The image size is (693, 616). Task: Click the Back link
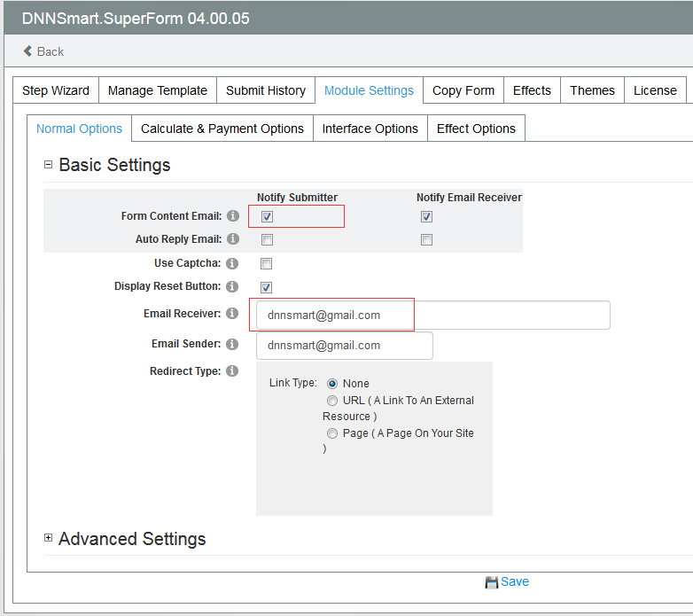point(51,51)
